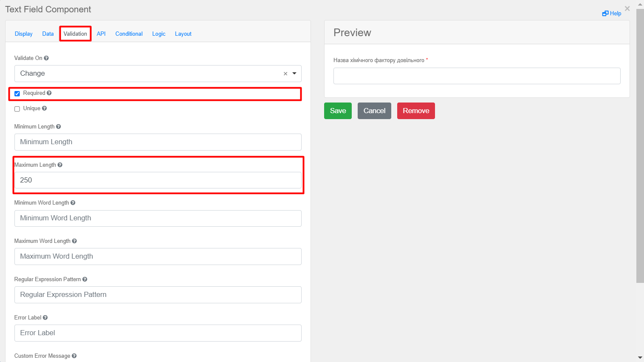Screen dimensions: 644x362
Task: Switch to the Data tab
Action: tap(48, 34)
